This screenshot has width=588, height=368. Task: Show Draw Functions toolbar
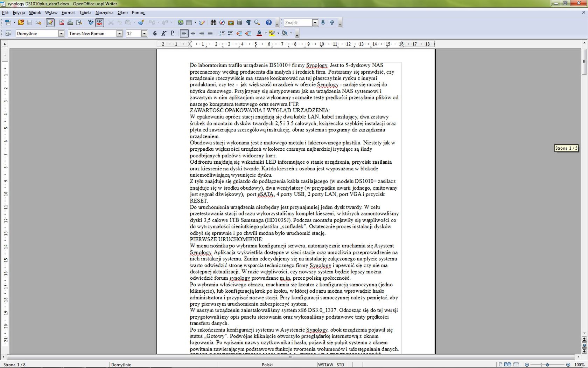click(202, 22)
